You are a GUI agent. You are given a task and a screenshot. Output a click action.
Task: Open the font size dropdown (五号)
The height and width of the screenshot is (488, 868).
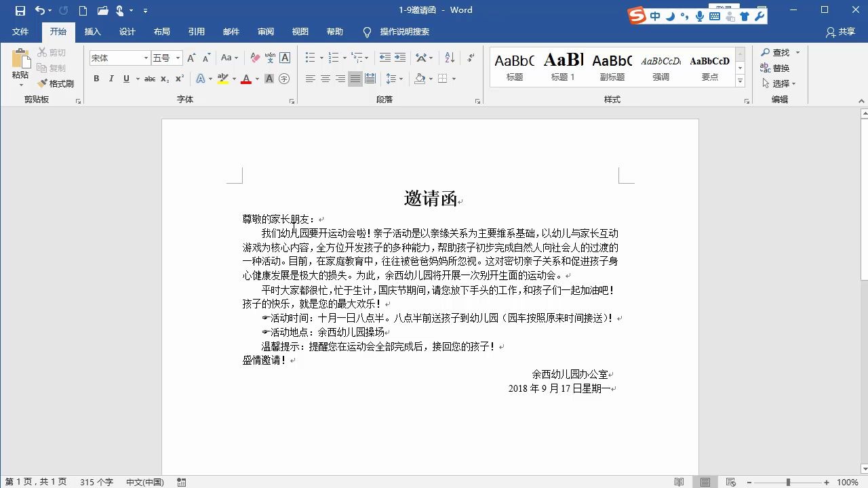(x=178, y=58)
